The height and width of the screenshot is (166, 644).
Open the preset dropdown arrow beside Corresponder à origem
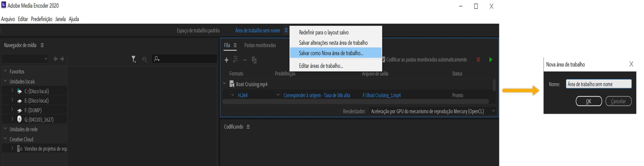tap(278, 95)
